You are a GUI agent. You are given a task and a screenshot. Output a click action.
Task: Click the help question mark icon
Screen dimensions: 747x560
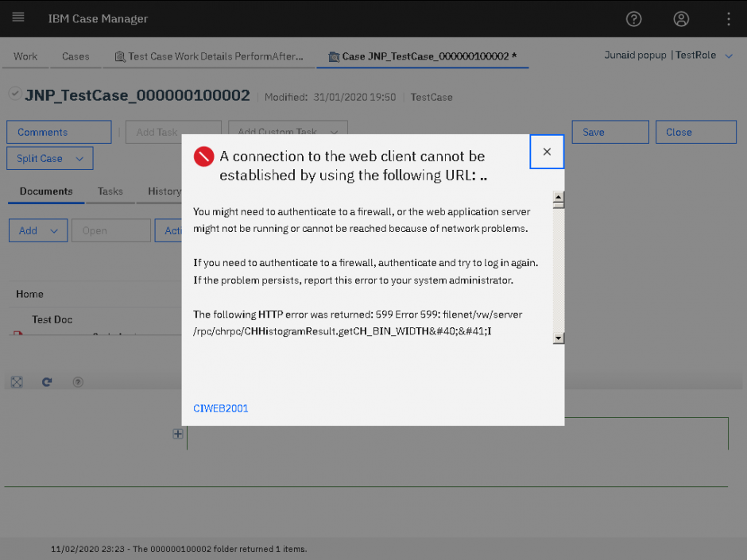(x=633, y=19)
